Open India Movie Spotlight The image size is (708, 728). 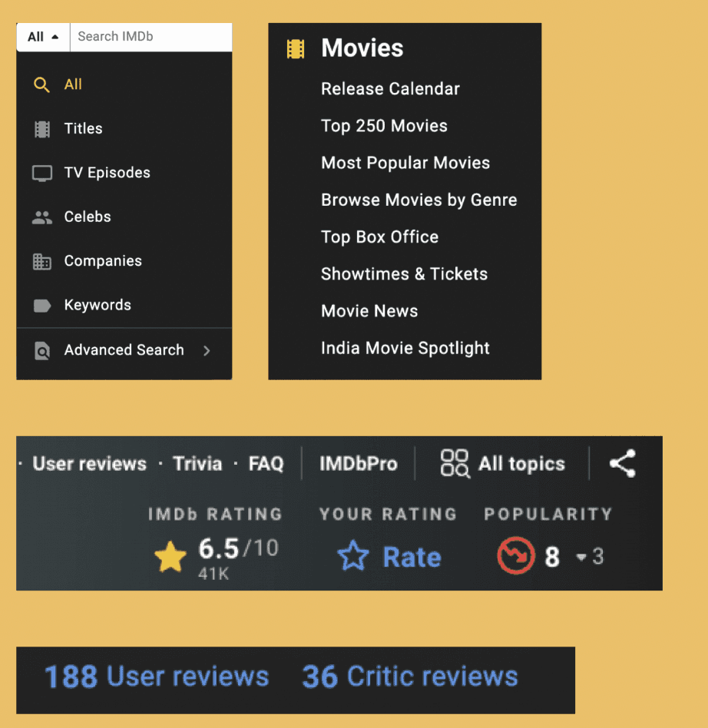tap(405, 348)
